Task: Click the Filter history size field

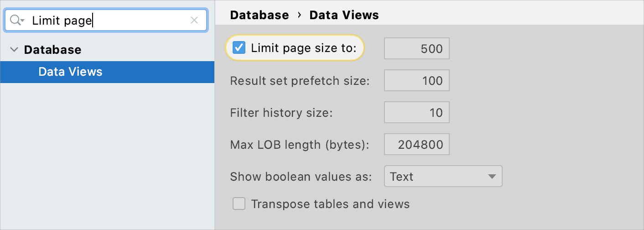Action: click(416, 113)
